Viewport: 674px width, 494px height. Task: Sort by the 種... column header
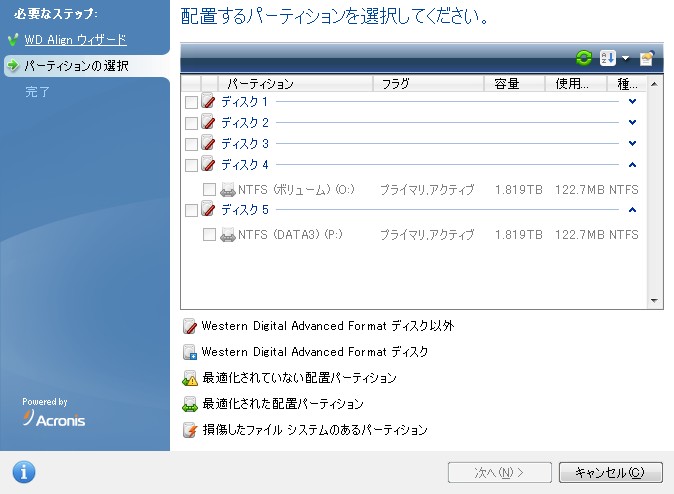[x=627, y=83]
